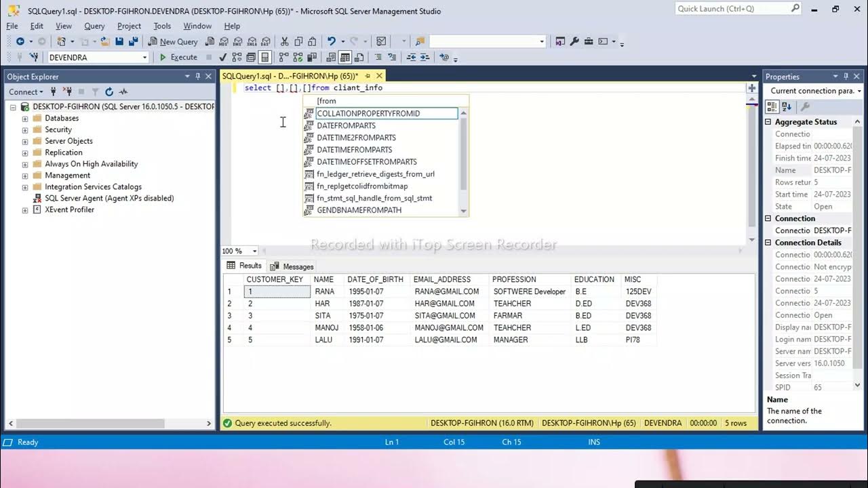
Task: Select Results to Grid icon
Action: [345, 58]
